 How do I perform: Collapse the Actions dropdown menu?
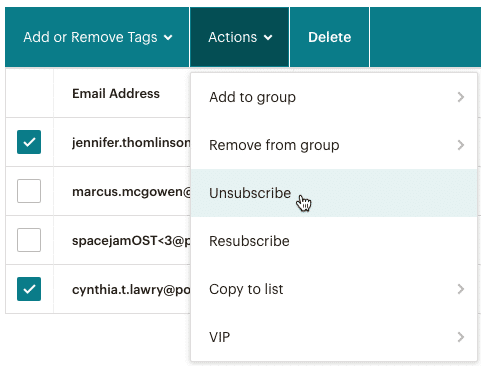click(240, 37)
